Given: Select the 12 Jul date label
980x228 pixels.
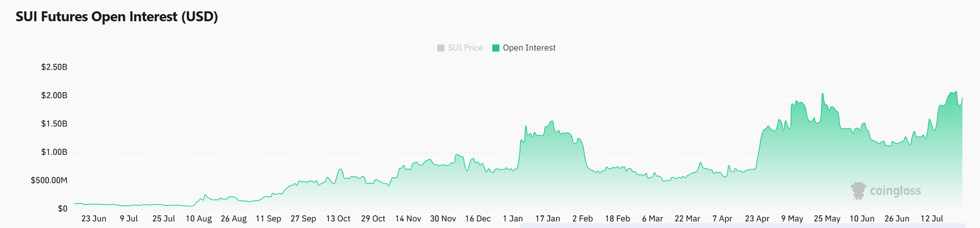Looking at the screenshot, I should pos(931,219).
